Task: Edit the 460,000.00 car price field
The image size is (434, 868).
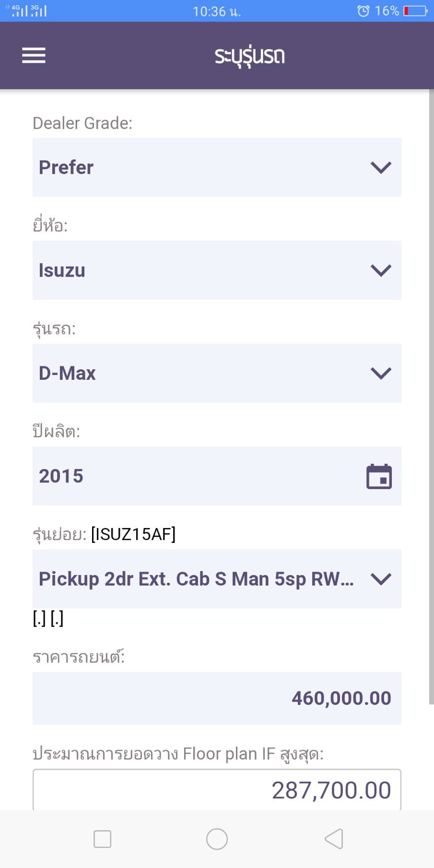Action: [x=217, y=698]
